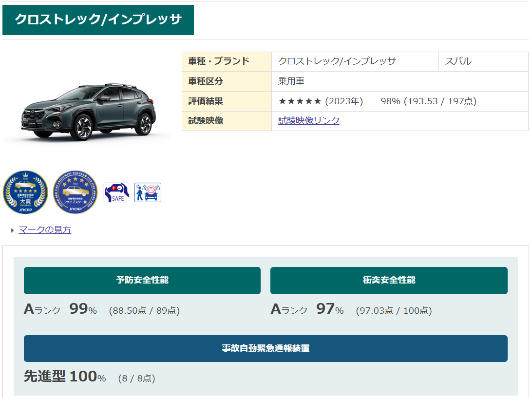Click the five-star 2023年 rating text
This screenshot has width=532, height=398.
tap(321, 101)
